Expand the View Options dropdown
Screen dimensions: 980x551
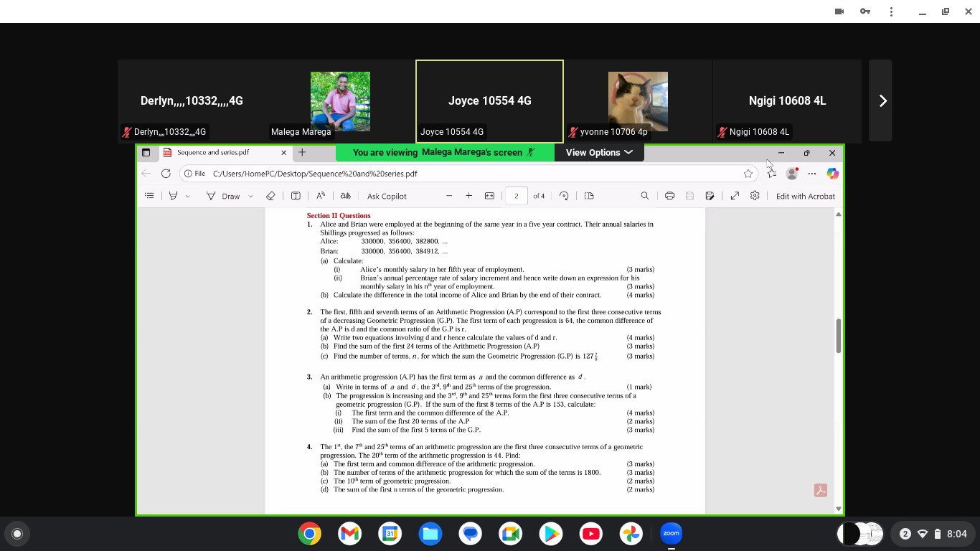coord(598,152)
